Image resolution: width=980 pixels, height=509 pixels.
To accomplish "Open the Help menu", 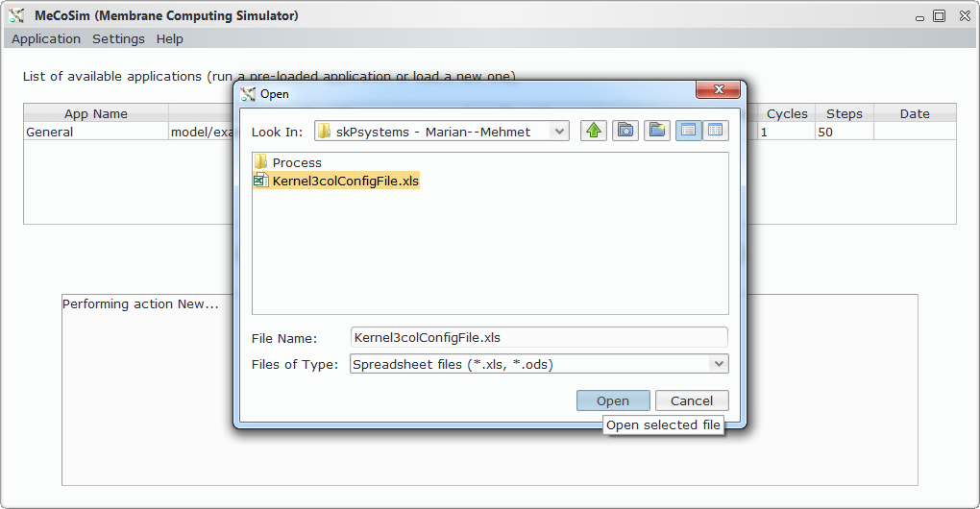I will pos(169,38).
